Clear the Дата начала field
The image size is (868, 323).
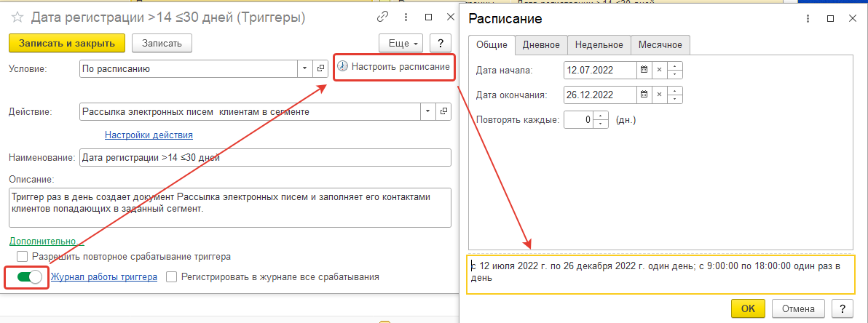click(x=659, y=70)
